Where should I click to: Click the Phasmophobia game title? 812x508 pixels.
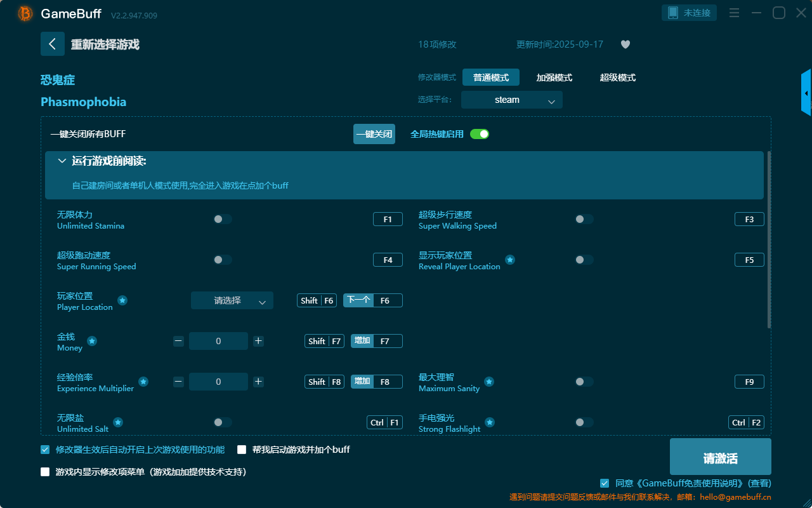[x=83, y=102]
